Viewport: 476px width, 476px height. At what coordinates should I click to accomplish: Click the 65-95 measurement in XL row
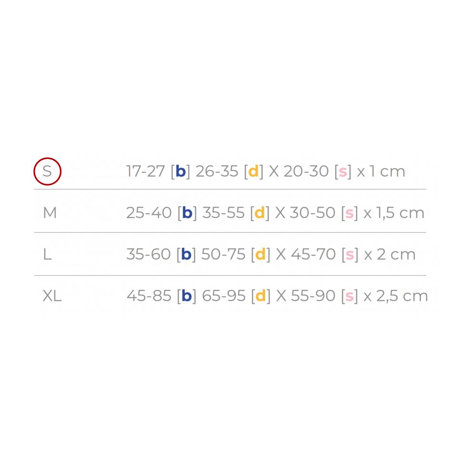point(224,296)
